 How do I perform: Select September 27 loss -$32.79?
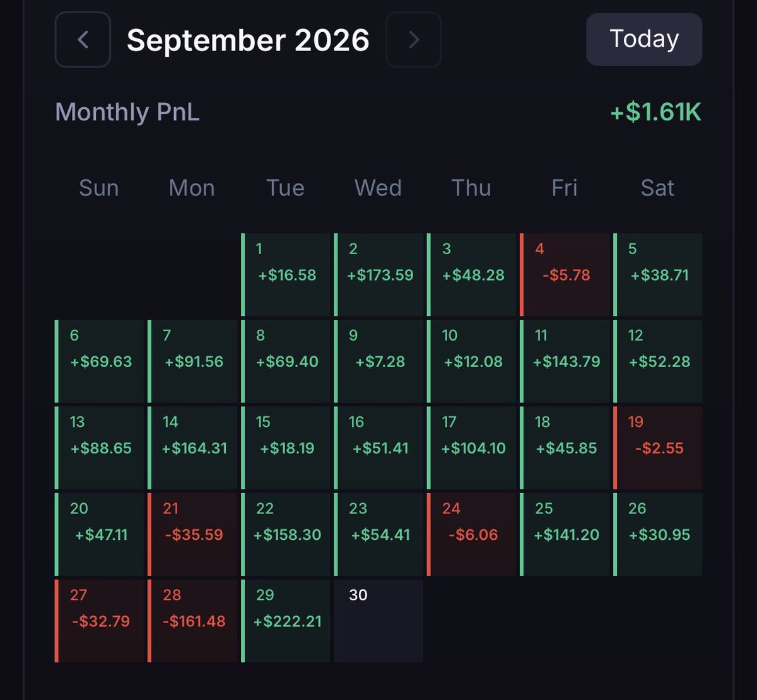[100, 621]
